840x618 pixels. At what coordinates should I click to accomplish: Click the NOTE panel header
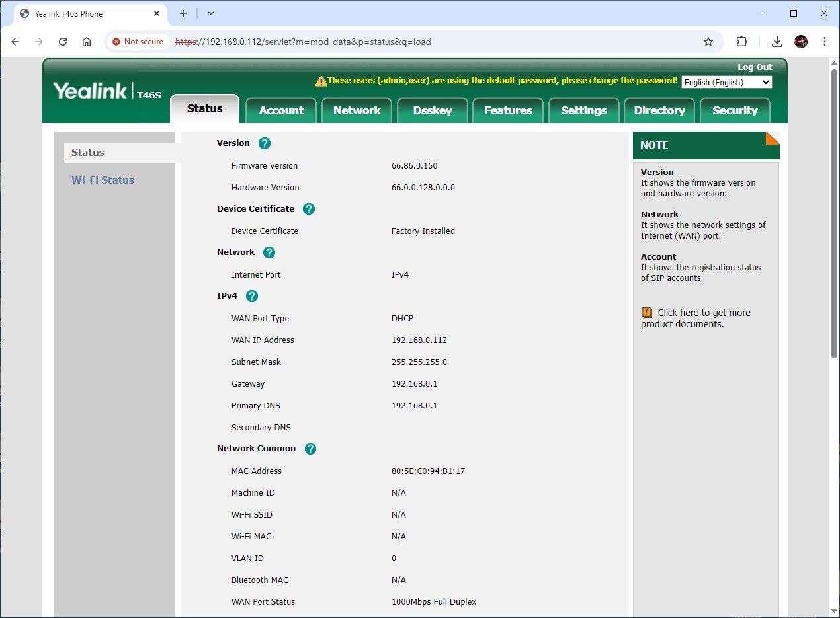coord(706,145)
